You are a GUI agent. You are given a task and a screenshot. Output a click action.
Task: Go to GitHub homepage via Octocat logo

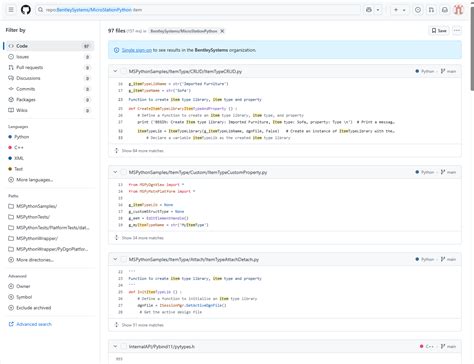click(26, 10)
